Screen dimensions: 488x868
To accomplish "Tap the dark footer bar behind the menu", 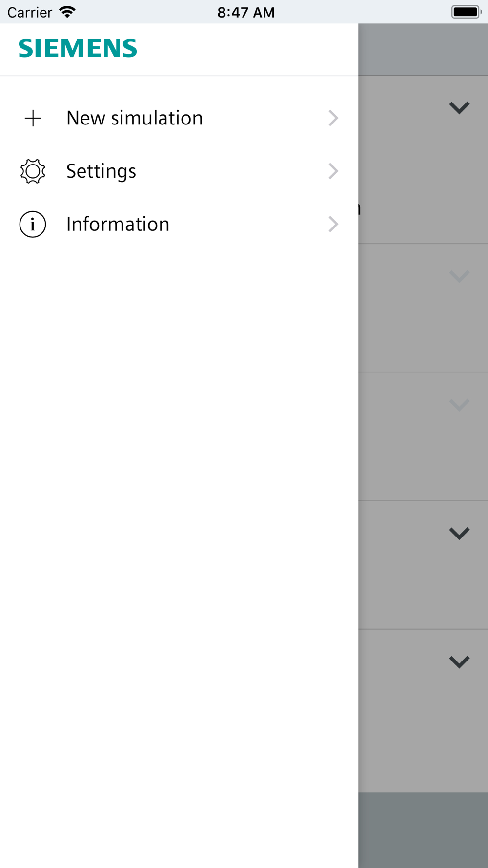I will tap(423, 830).
